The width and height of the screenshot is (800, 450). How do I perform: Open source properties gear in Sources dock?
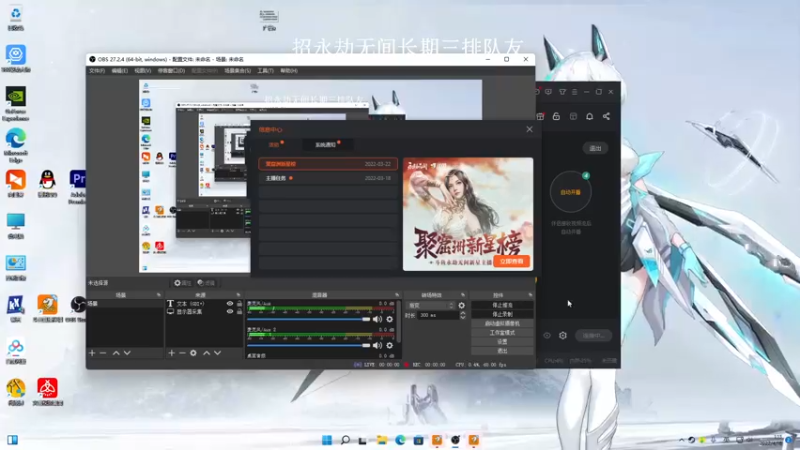[x=193, y=353]
